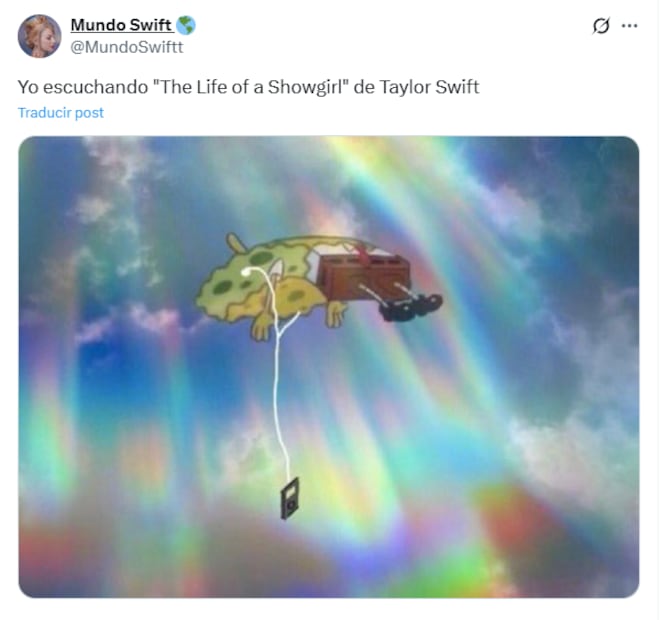Image resolution: width=660 pixels, height=620 pixels.
Task: Open the Mundo Swift profile avatar
Action: pos(39,36)
